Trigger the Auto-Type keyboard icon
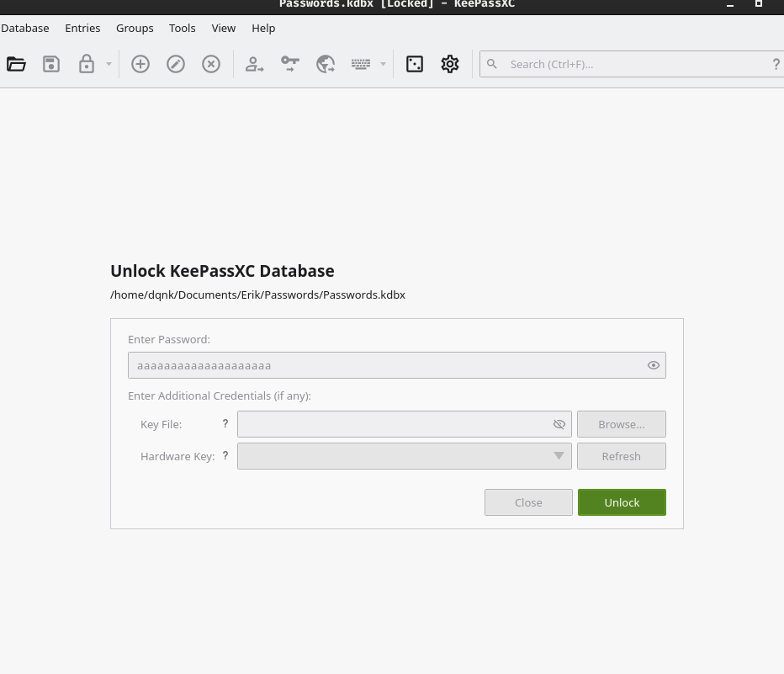The height and width of the screenshot is (674, 784). pos(361,64)
